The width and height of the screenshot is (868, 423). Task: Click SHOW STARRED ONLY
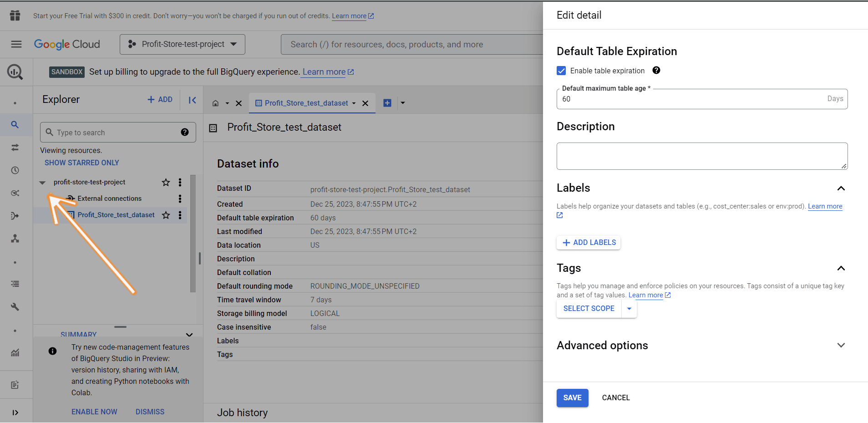coord(82,163)
